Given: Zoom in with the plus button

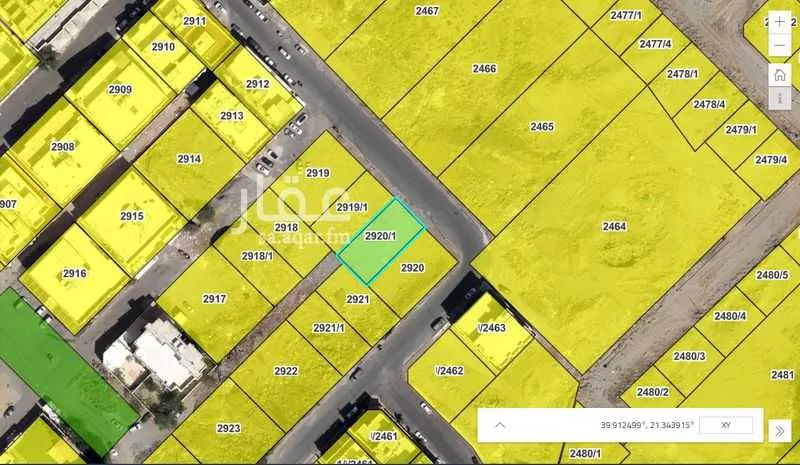Looking at the screenshot, I should click(779, 21).
